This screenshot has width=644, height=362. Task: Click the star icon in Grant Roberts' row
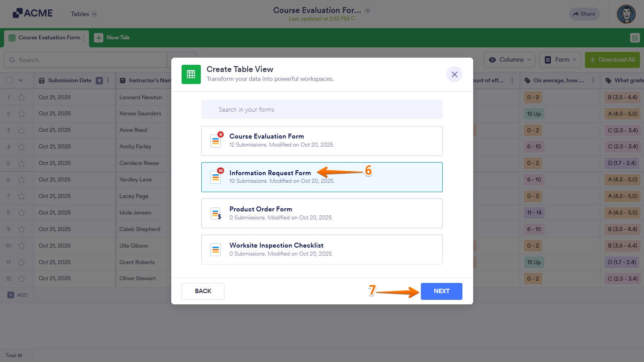click(21, 262)
